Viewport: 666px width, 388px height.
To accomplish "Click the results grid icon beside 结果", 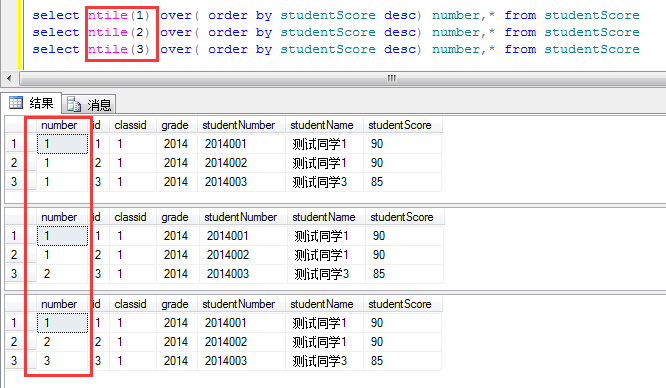I will 16,103.
